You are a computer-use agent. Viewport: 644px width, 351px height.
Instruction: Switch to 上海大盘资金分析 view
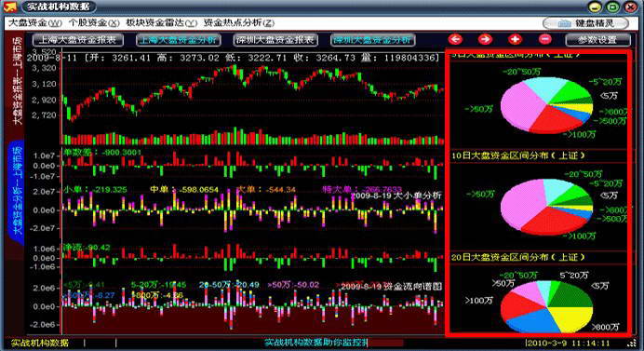pos(179,40)
